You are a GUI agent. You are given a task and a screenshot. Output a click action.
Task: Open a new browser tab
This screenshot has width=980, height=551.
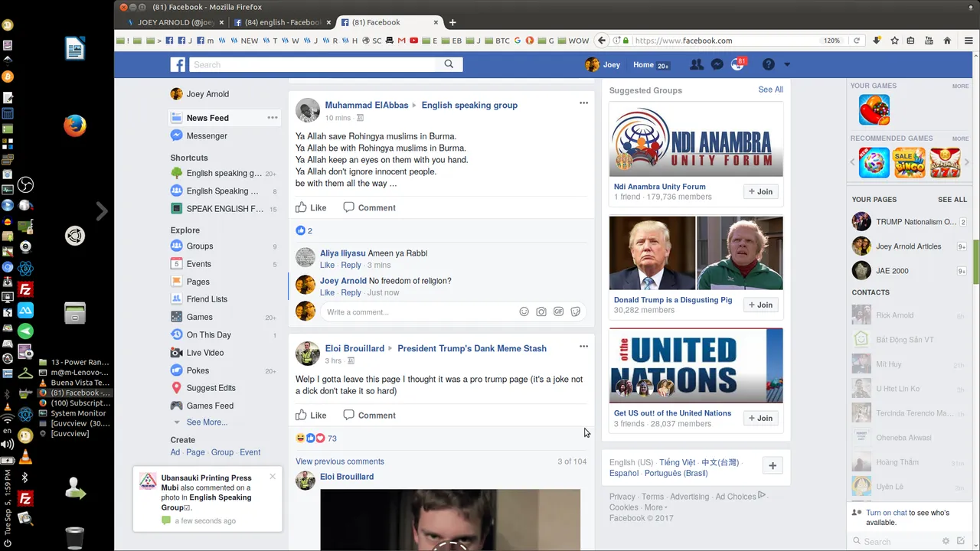(452, 22)
